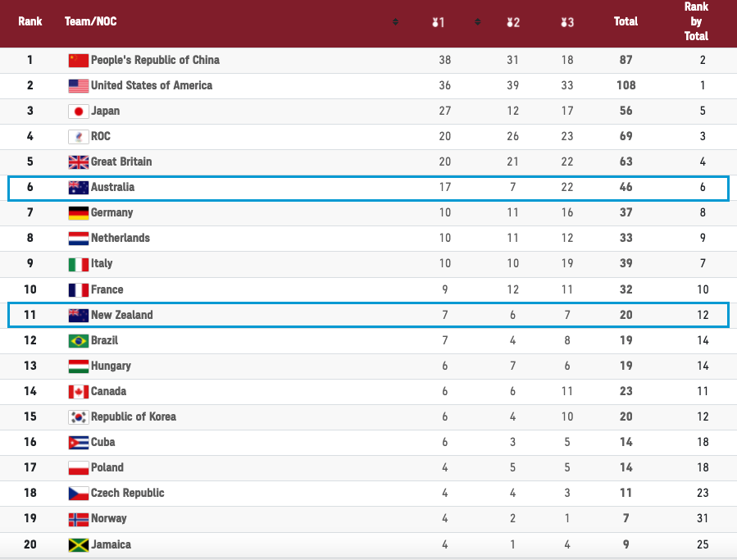Select the highlighted New Zealand row
This screenshot has width=737, height=560.
click(368, 315)
